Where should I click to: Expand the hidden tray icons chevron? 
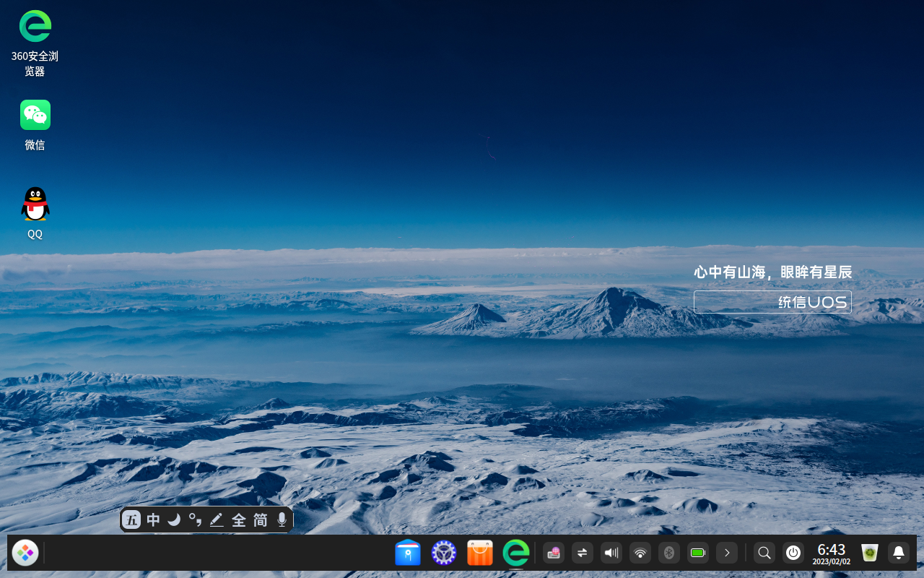pyautogui.click(x=727, y=552)
